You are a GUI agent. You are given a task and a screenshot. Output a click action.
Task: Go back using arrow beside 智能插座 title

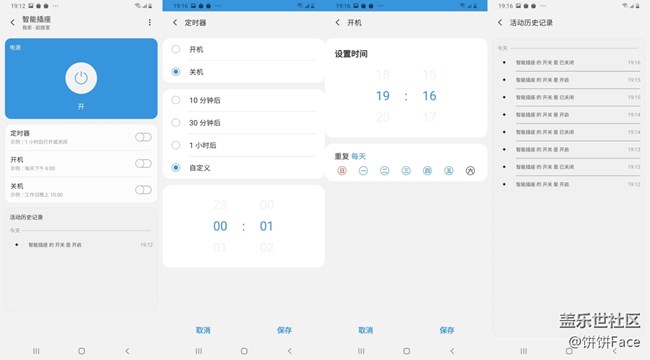(12, 22)
